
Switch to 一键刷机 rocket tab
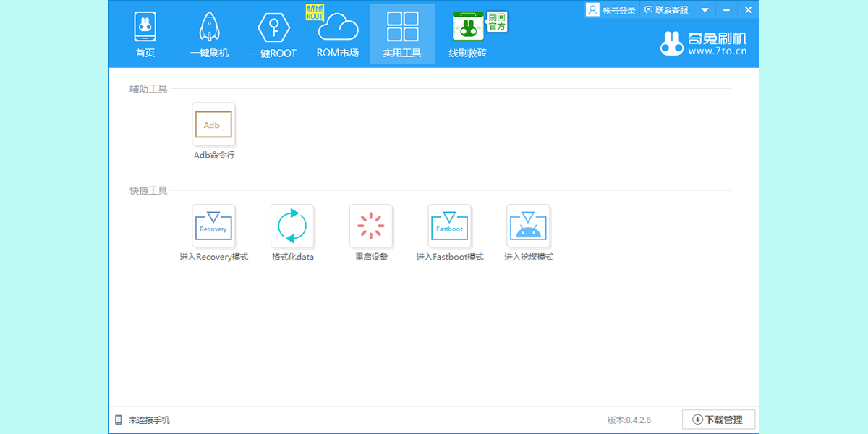pos(209,35)
